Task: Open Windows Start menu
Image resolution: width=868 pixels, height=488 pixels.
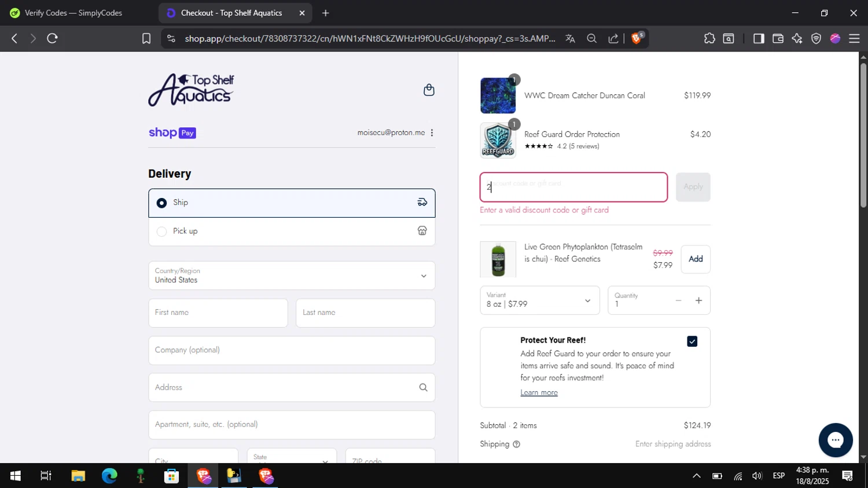Action: [15, 476]
